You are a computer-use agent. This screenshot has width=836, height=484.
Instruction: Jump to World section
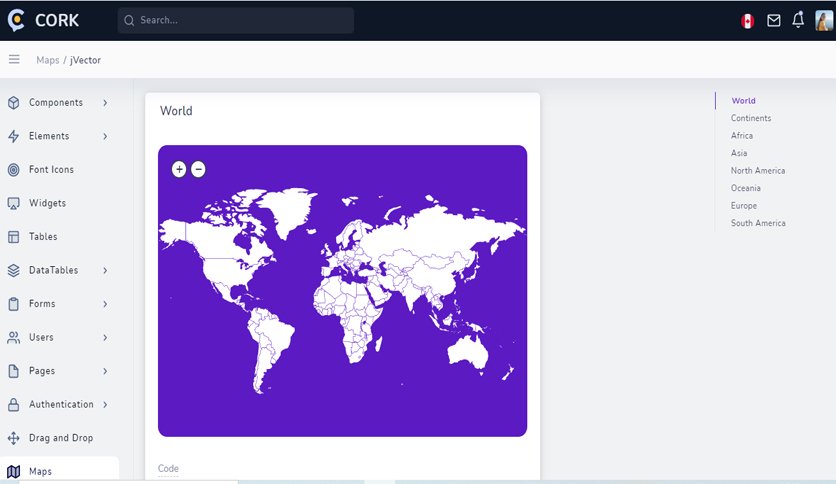(x=743, y=101)
